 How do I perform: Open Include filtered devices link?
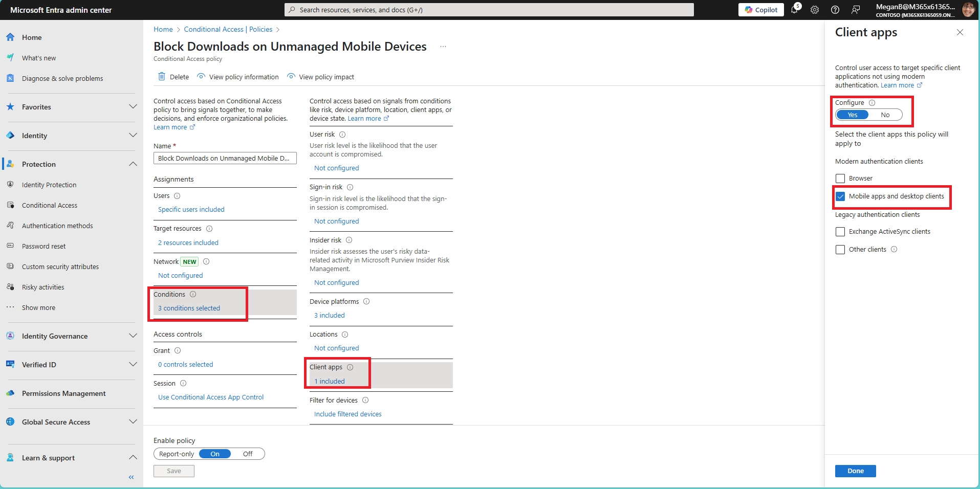click(348, 414)
